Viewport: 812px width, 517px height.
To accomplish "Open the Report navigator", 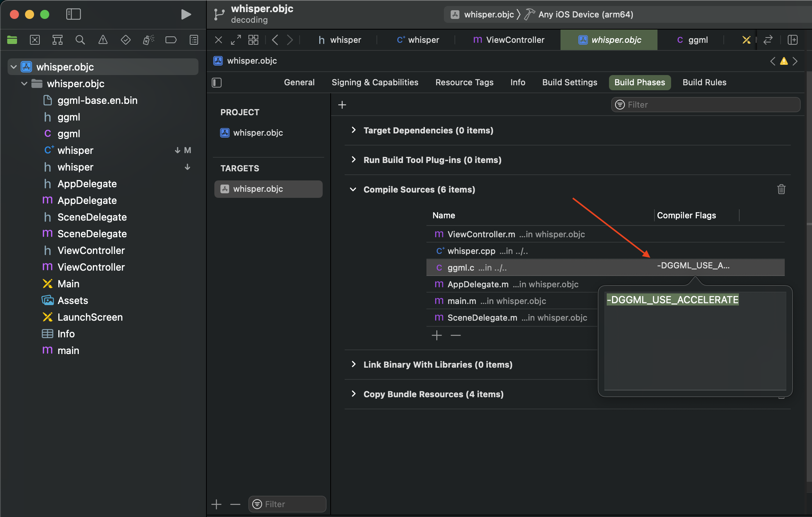I will click(x=194, y=40).
